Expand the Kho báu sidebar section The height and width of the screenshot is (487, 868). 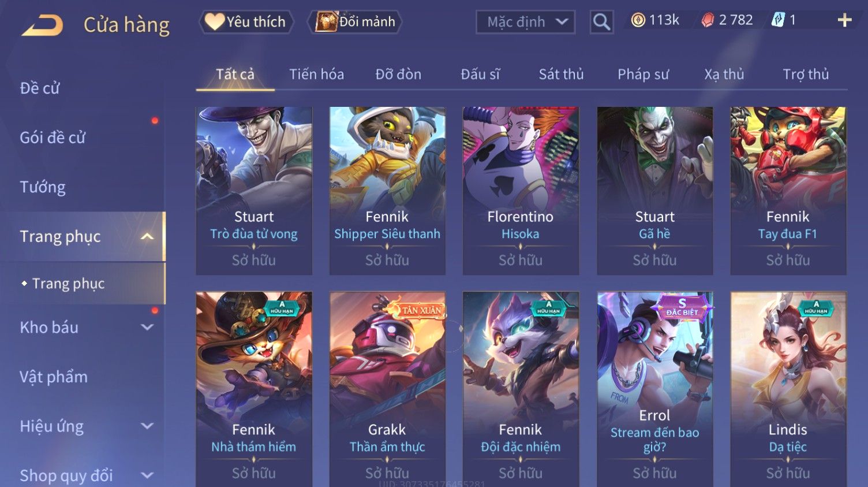coord(147,327)
